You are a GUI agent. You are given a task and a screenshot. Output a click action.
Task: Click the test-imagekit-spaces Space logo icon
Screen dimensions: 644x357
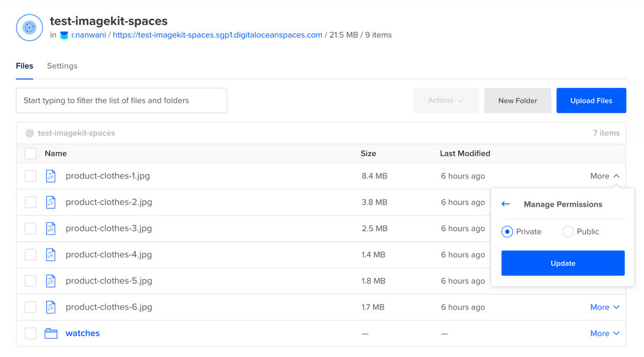[30, 27]
